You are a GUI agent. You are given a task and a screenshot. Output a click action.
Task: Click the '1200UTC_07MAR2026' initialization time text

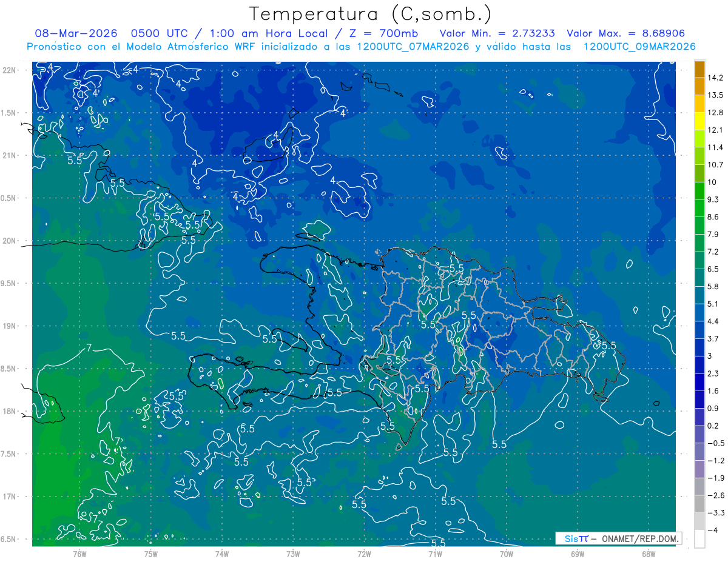tap(414, 47)
